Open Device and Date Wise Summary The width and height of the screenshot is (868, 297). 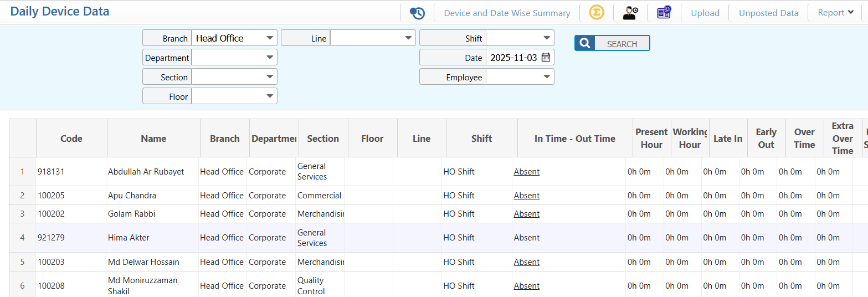[x=507, y=13]
